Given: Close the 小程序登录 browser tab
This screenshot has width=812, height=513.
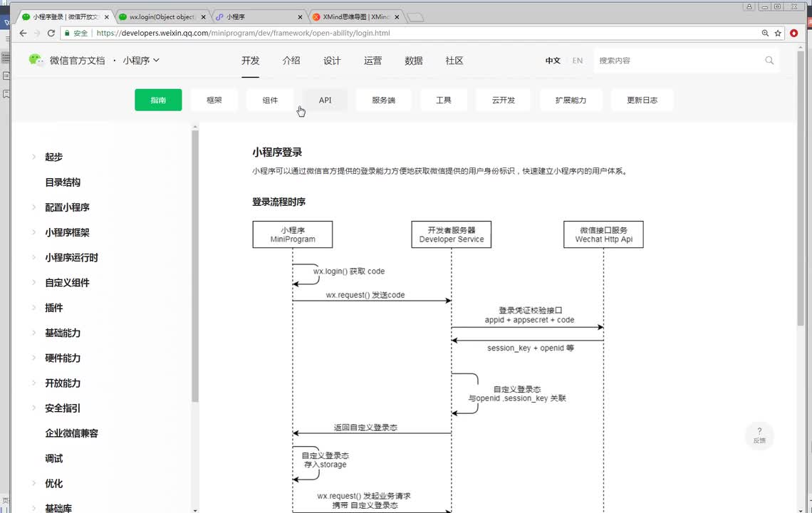Looking at the screenshot, I should click(107, 16).
